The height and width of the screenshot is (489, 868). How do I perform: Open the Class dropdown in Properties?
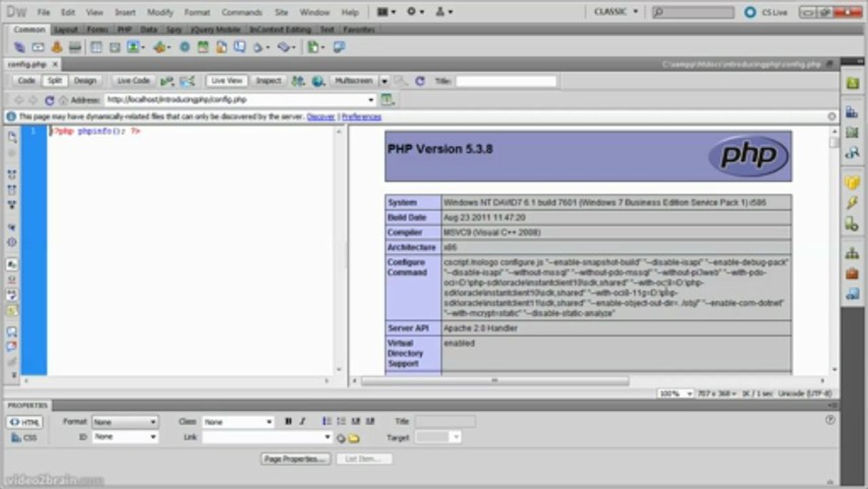tap(238, 422)
